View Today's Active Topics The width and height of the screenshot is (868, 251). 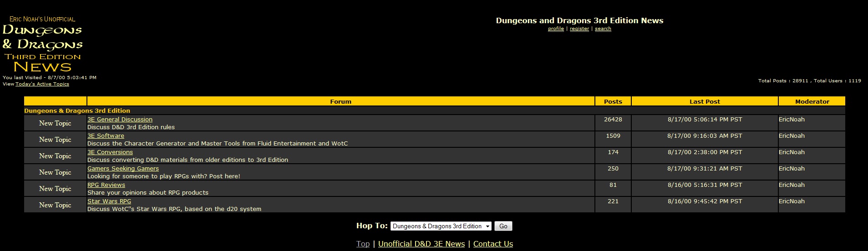tap(42, 84)
